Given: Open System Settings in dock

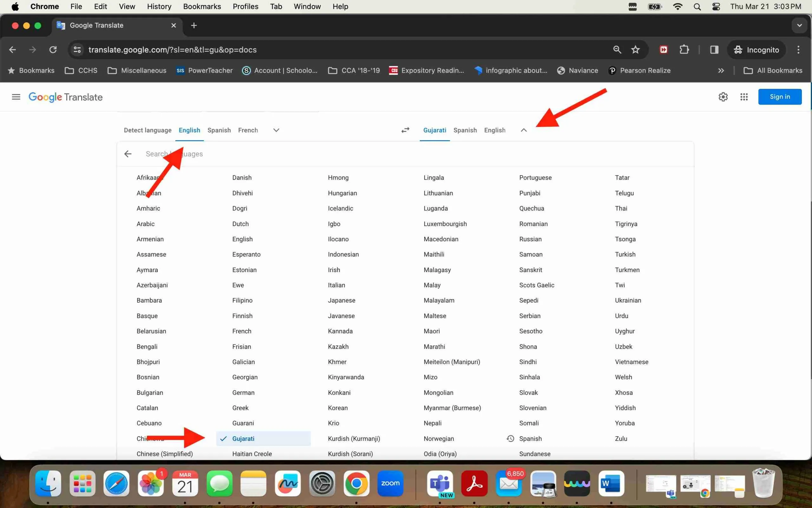Looking at the screenshot, I should (x=322, y=484).
